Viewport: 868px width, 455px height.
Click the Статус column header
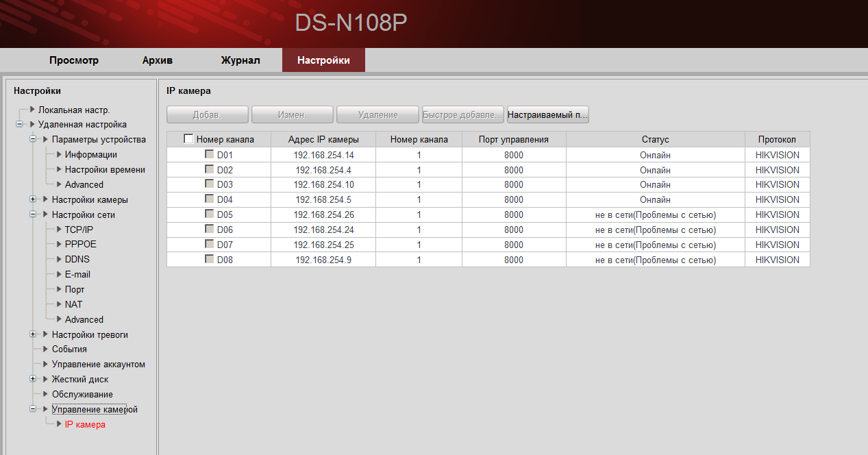[x=656, y=139]
